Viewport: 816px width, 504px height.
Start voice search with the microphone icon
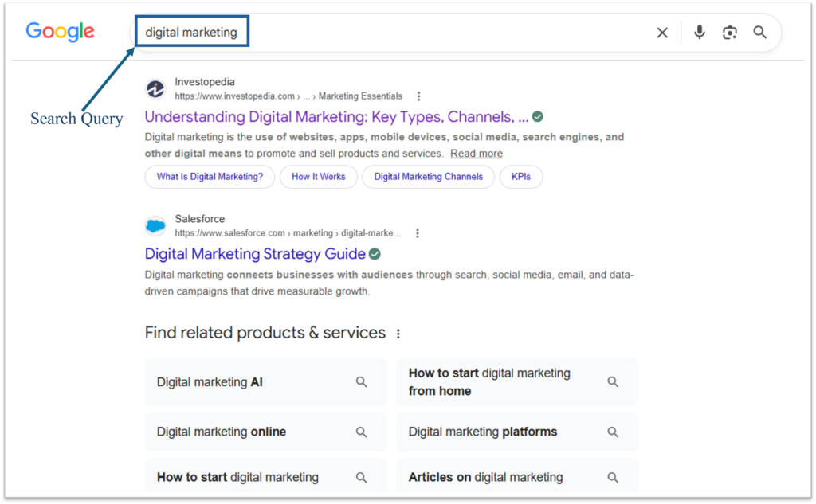coord(700,33)
